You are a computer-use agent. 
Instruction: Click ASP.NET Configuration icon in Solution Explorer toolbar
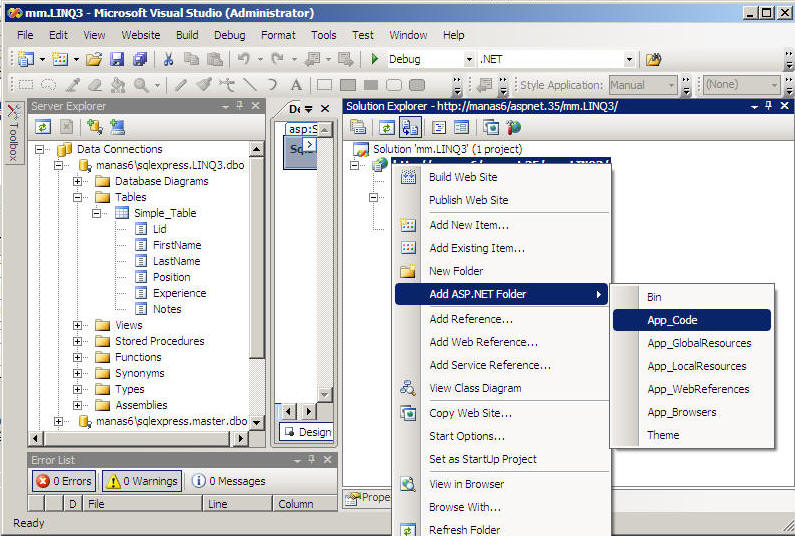514,127
